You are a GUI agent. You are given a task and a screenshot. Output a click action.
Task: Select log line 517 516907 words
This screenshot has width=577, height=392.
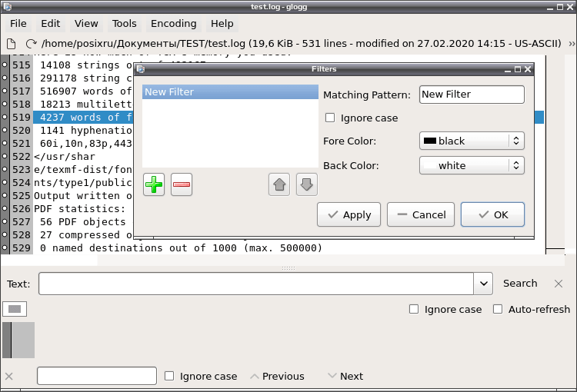click(x=83, y=91)
